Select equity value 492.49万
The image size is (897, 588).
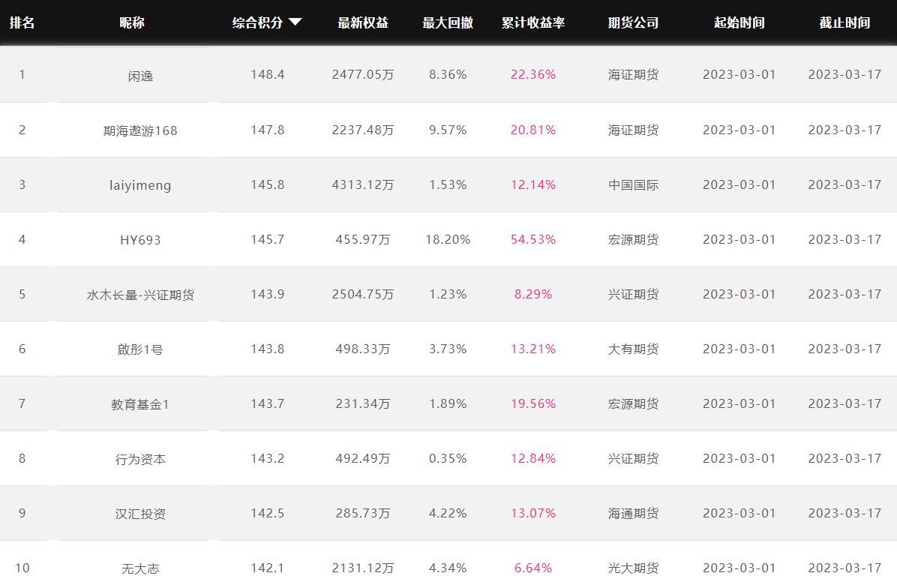(x=363, y=458)
